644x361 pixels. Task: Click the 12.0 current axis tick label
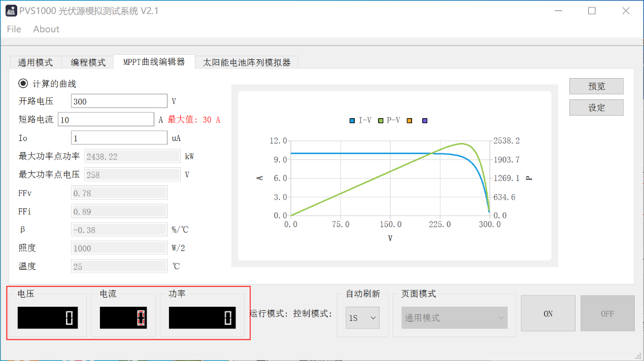pos(278,141)
